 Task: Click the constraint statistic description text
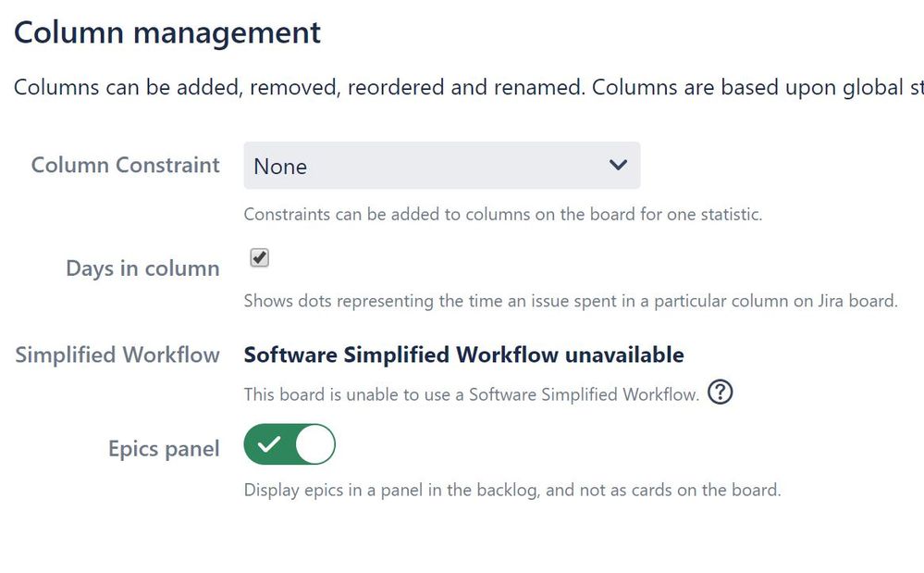(502, 214)
